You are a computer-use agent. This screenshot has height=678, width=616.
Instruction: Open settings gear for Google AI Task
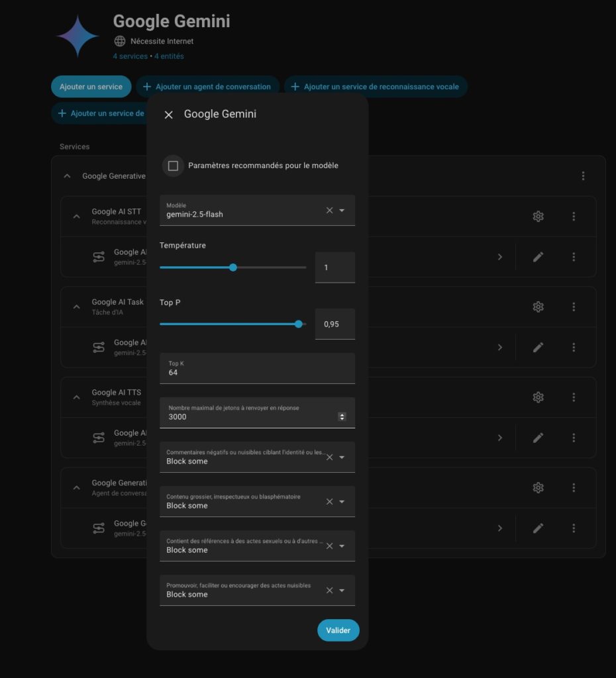pos(538,307)
